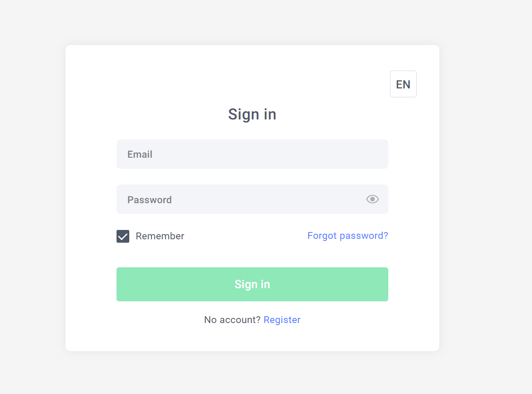
Task: Click the Password placeholder text
Action: coord(150,200)
